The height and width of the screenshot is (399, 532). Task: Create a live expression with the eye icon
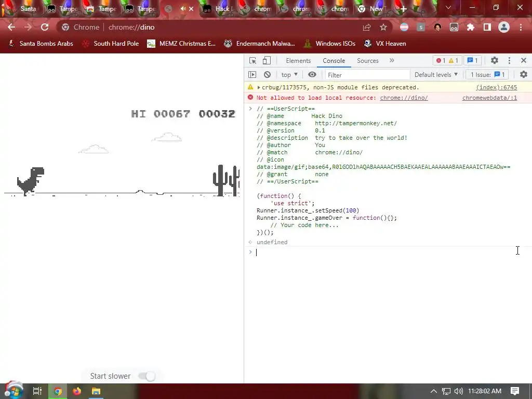(x=312, y=75)
